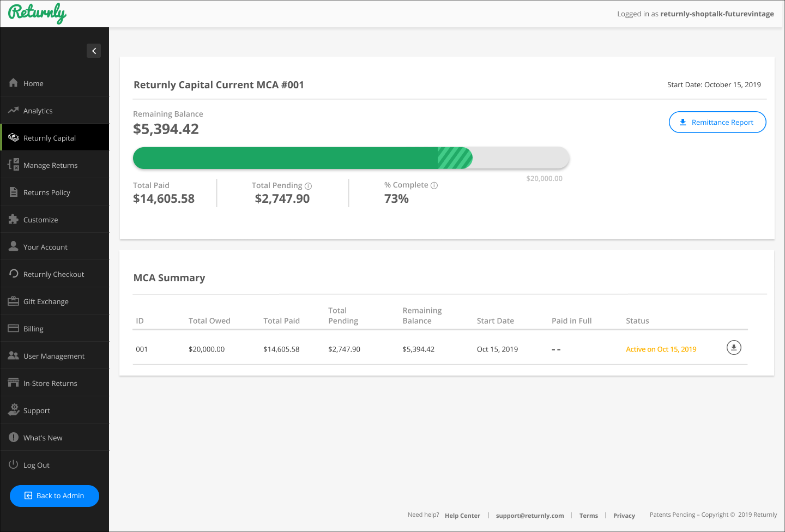Click the Status column header
Viewport: 785px width, 532px height.
[x=637, y=321]
